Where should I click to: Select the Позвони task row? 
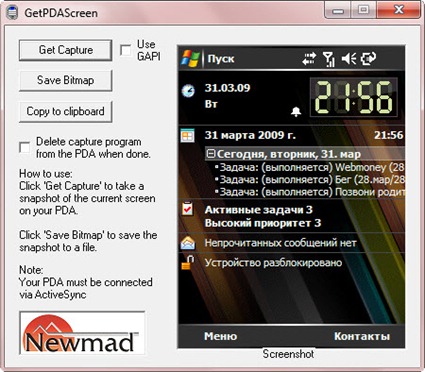[310, 192]
